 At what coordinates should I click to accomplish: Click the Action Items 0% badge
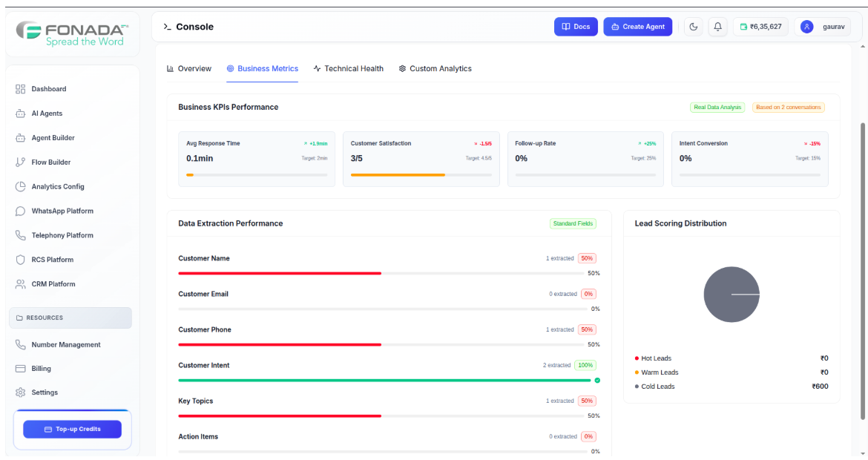tap(588, 437)
